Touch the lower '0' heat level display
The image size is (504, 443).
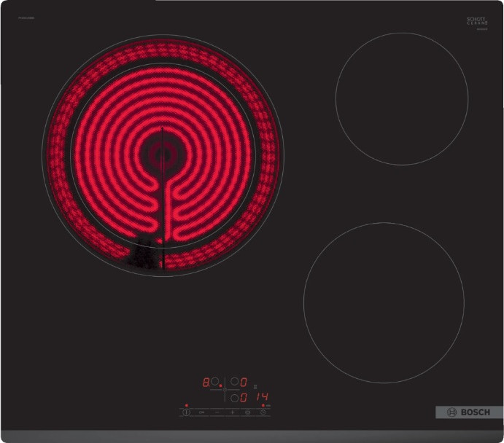coord(244,398)
